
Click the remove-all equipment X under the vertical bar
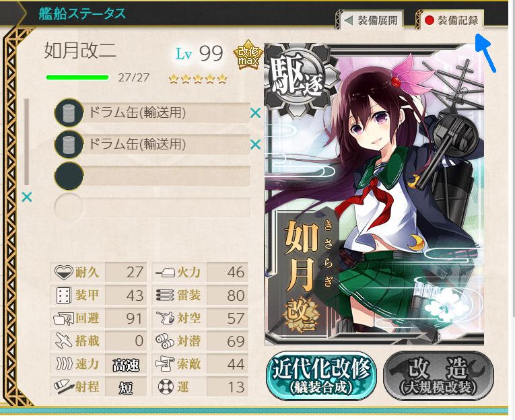click(27, 197)
